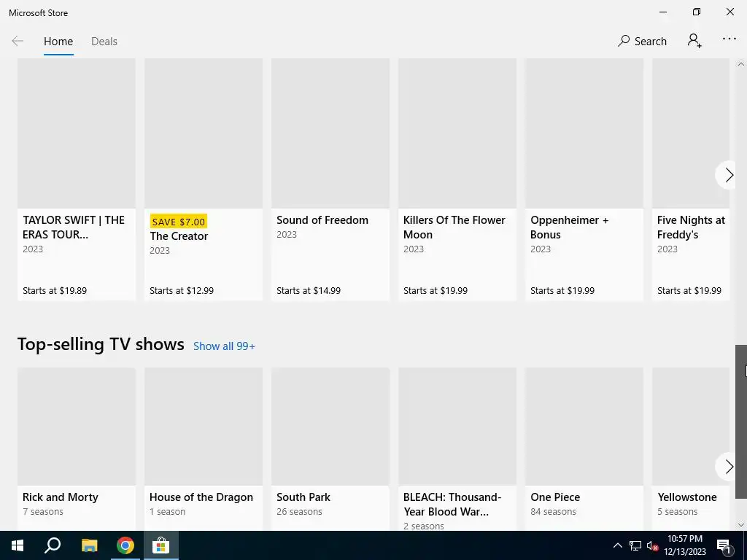Open Taylor Swift Eras Tour movie card
Image resolution: width=747 pixels, height=560 pixels.
click(x=76, y=179)
